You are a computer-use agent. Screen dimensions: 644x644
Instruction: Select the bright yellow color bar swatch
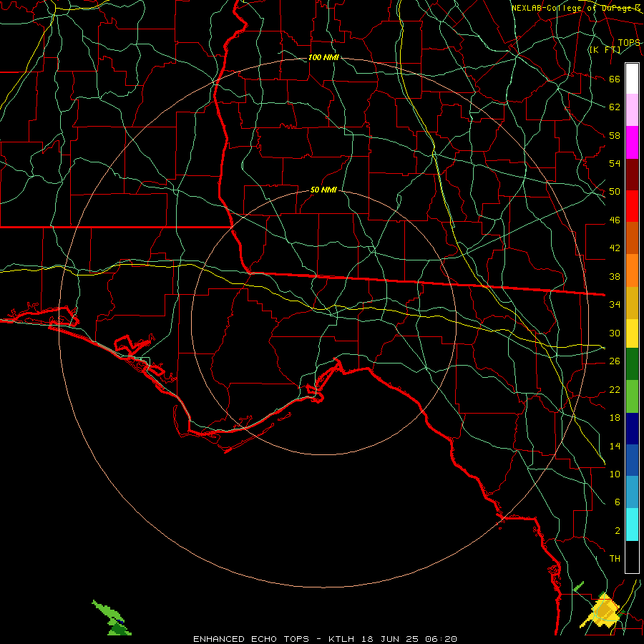pos(632,333)
